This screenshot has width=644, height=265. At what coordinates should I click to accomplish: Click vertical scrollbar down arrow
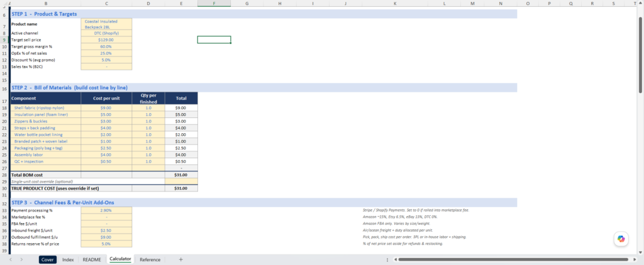pyautogui.click(x=641, y=251)
